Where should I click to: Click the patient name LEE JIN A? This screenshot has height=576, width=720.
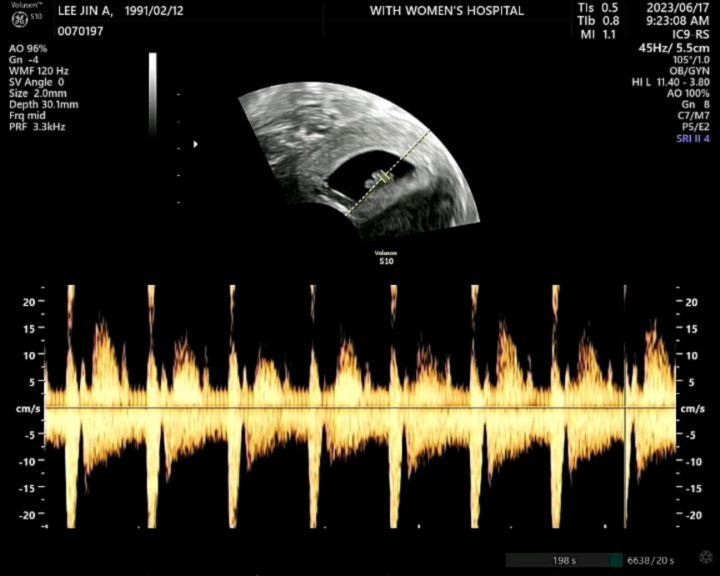click(85, 11)
